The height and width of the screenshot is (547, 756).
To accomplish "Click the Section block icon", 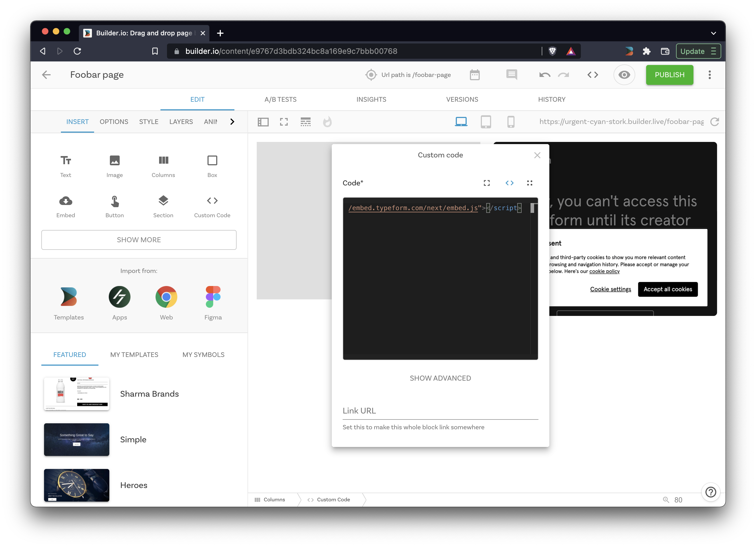I will 163,201.
